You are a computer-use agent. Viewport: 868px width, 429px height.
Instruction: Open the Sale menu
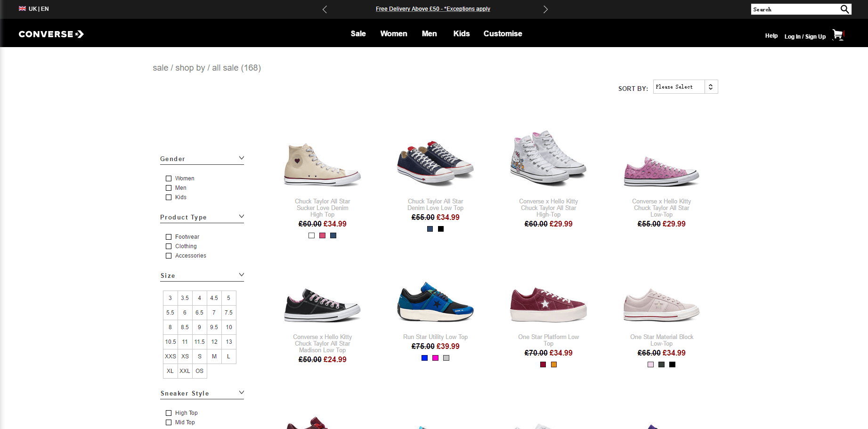(x=358, y=33)
